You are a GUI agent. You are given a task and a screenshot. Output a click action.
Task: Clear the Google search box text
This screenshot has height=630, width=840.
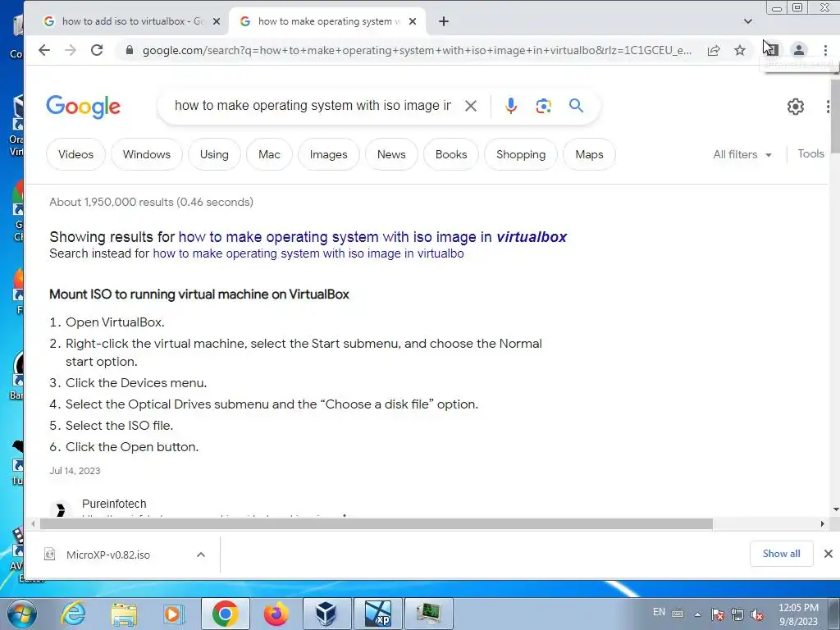pyautogui.click(x=471, y=106)
